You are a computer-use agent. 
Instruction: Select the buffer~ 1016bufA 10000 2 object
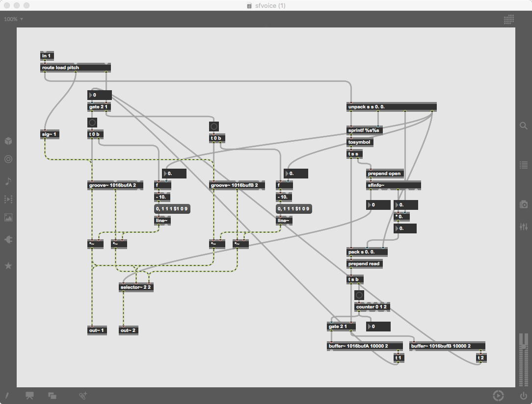point(365,346)
